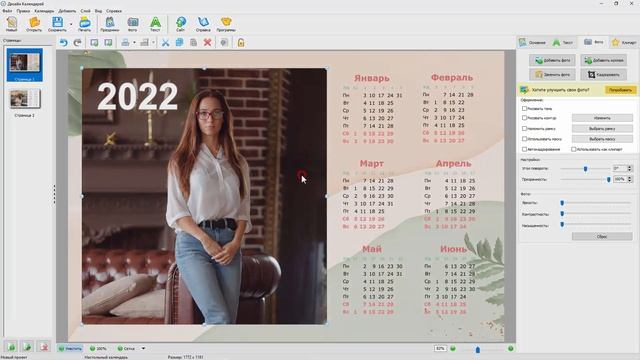
Task: Click the second layer-order icon before align tools
Action: click(108, 42)
